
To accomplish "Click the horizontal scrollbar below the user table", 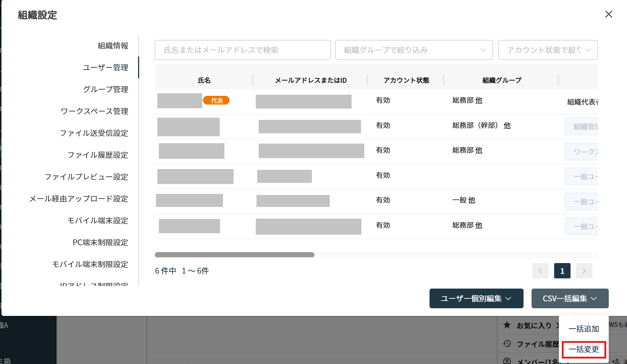I will [235, 255].
